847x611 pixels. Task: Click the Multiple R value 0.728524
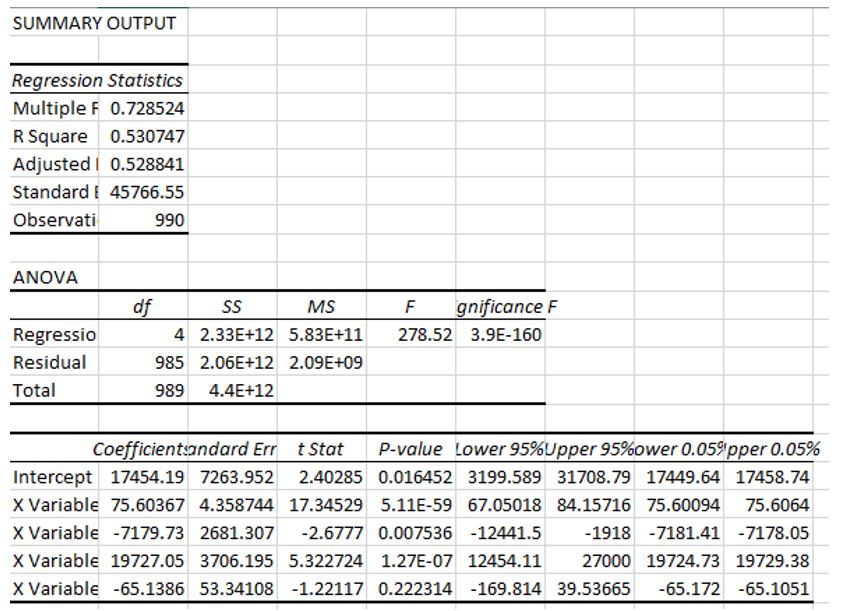[147, 108]
